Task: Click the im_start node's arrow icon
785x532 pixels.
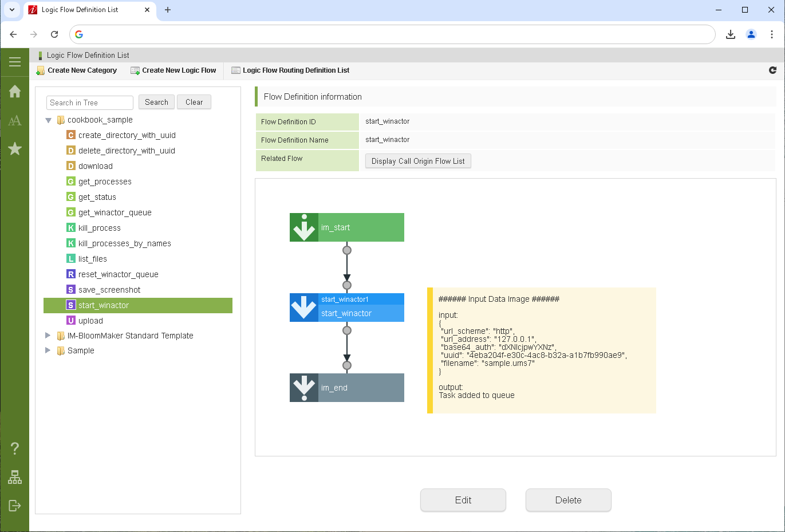Action: [x=304, y=227]
